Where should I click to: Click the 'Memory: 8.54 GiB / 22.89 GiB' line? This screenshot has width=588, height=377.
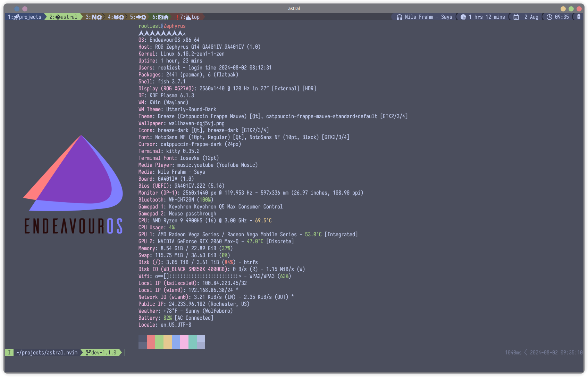(x=186, y=248)
